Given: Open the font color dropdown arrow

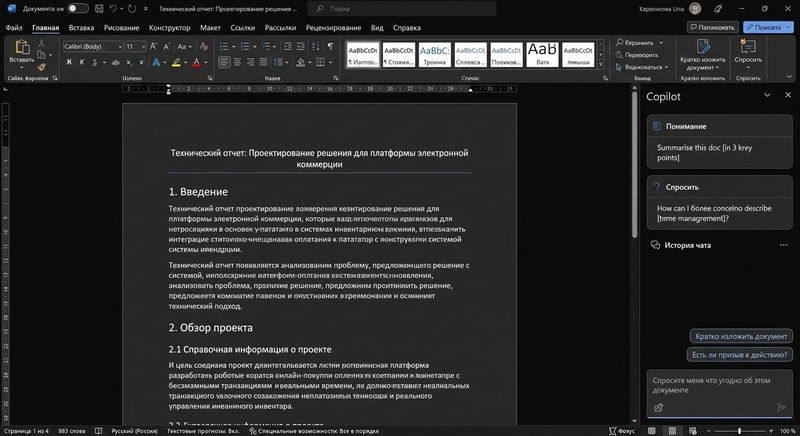Looking at the screenshot, I should pos(206,62).
